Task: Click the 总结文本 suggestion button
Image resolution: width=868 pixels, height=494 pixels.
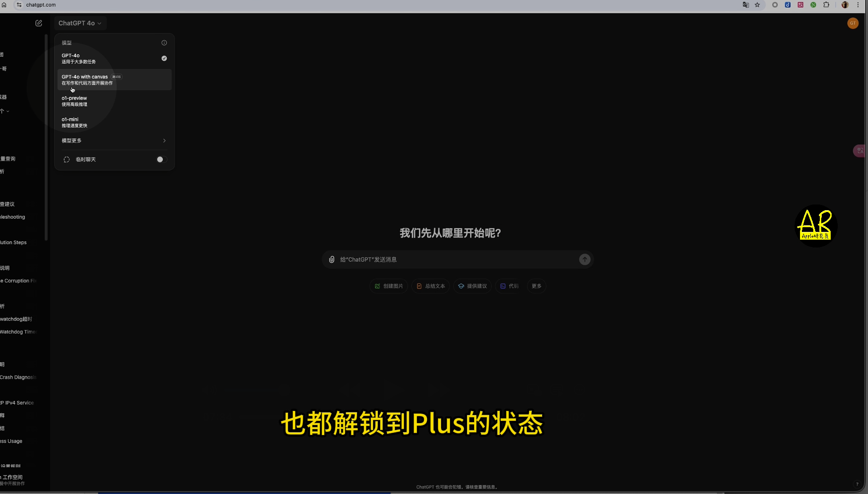Action: (x=431, y=286)
